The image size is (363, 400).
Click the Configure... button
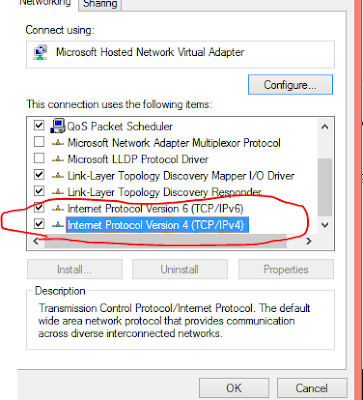[x=290, y=85]
